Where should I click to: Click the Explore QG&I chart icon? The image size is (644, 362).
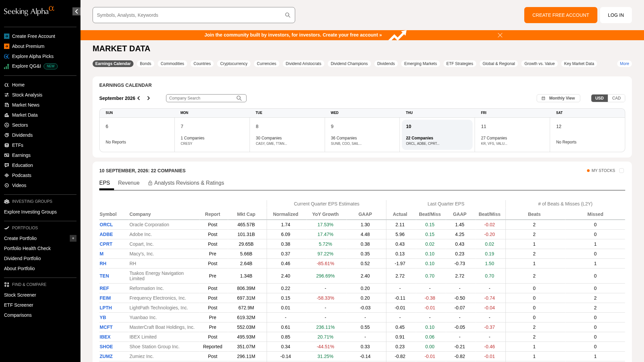point(7,66)
